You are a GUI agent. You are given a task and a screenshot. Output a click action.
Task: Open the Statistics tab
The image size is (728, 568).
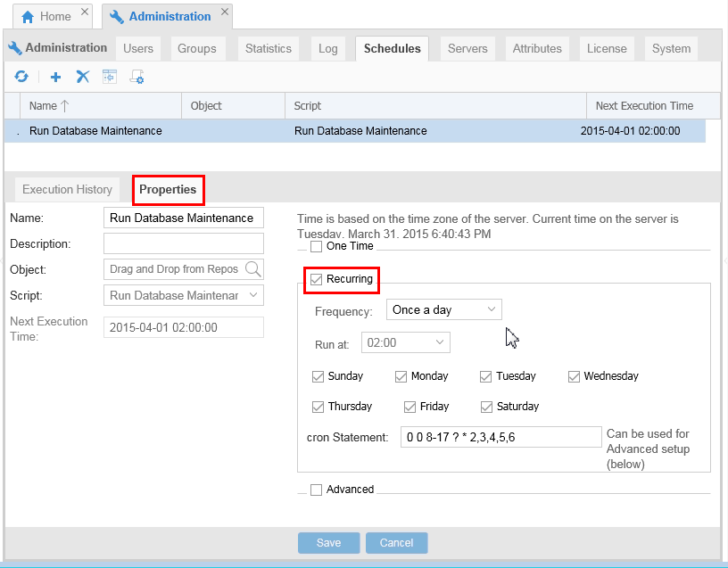[x=269, y=49]
